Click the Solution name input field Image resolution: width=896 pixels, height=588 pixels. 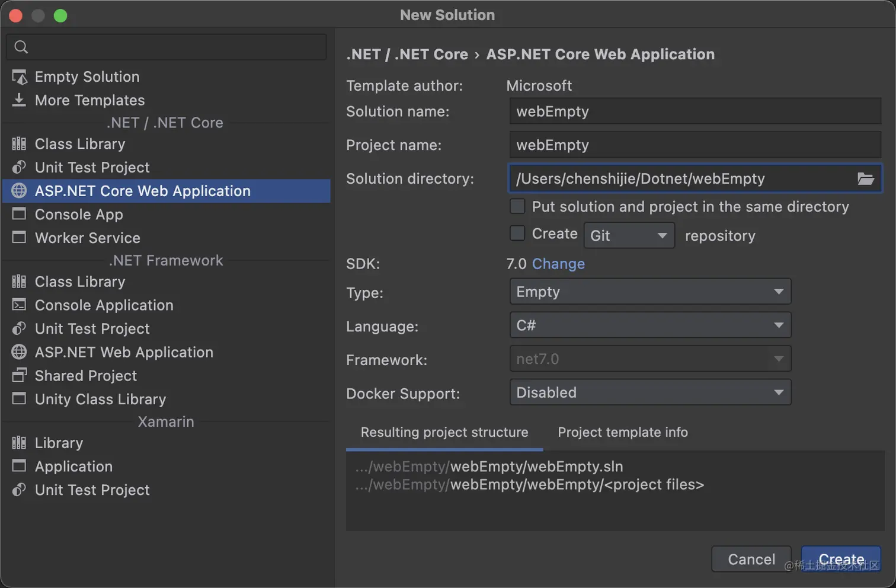pos(693,111)
